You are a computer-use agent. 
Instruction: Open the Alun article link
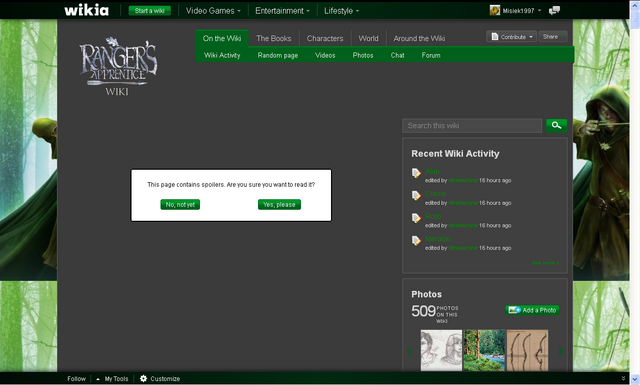coord(432,171)
